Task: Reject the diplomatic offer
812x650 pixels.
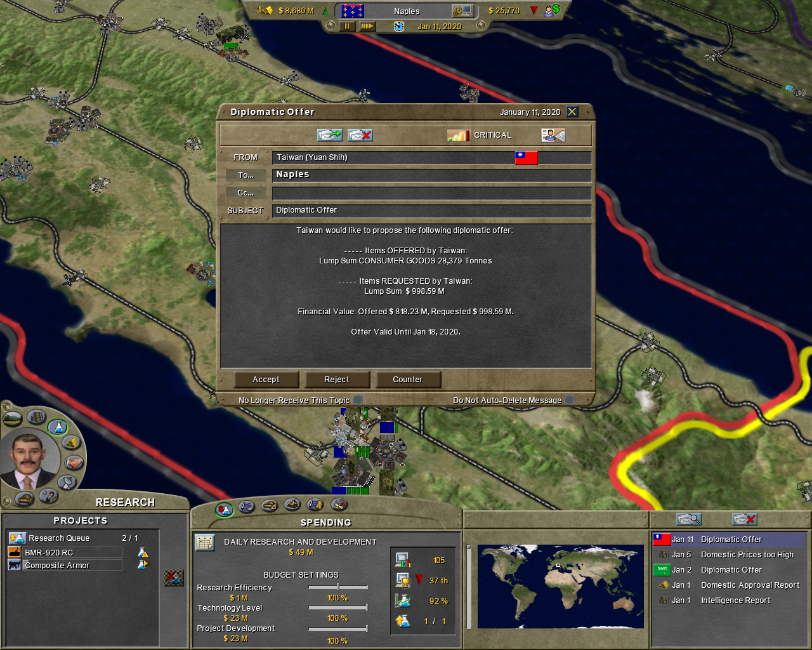Action: click(x=337, y=380)
